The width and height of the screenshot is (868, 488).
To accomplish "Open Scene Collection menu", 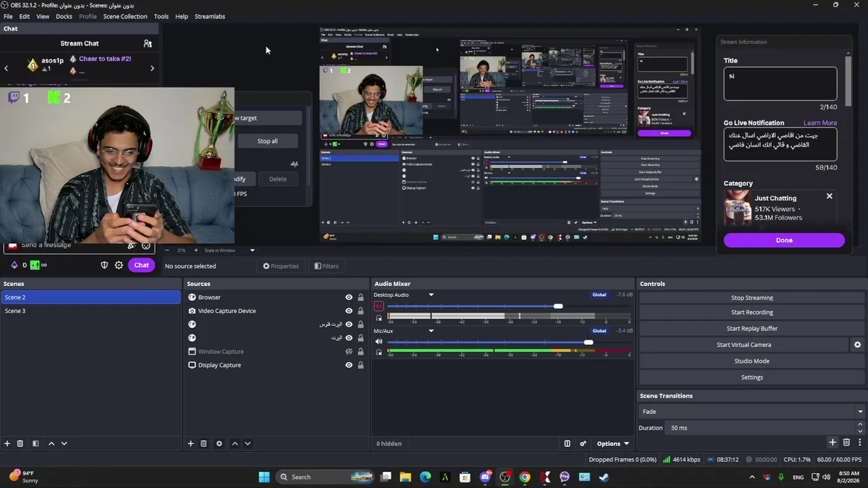I will coord(125,16).
